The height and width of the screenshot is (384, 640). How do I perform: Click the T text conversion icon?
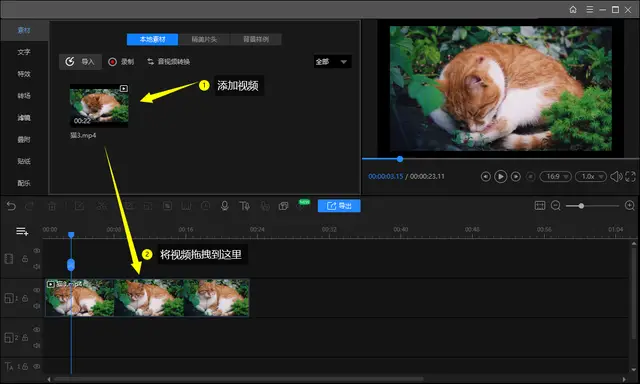click(x=244, y=206)
